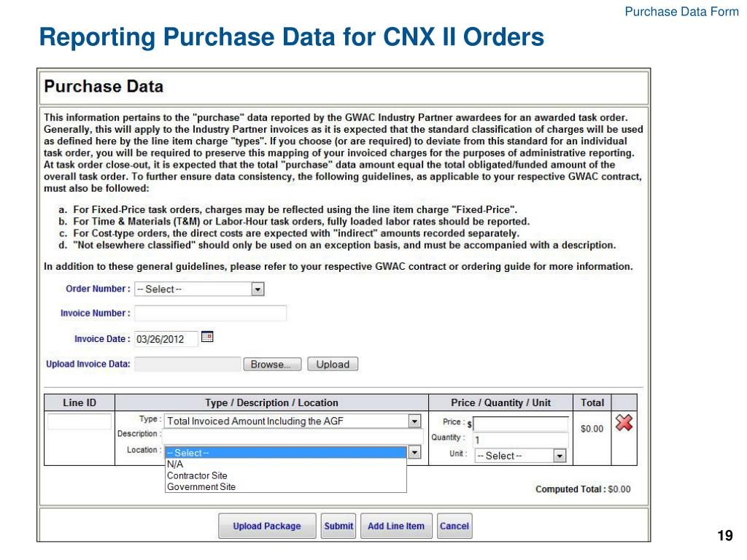The image size is (747, 560).
Task: Click the Upload Package button
Action: coord(267,526)
